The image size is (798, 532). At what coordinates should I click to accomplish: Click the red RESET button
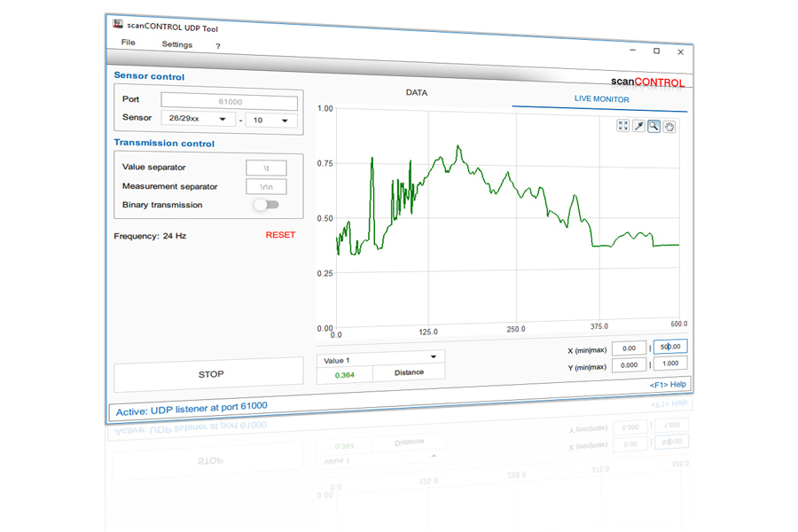coord(280,235)
